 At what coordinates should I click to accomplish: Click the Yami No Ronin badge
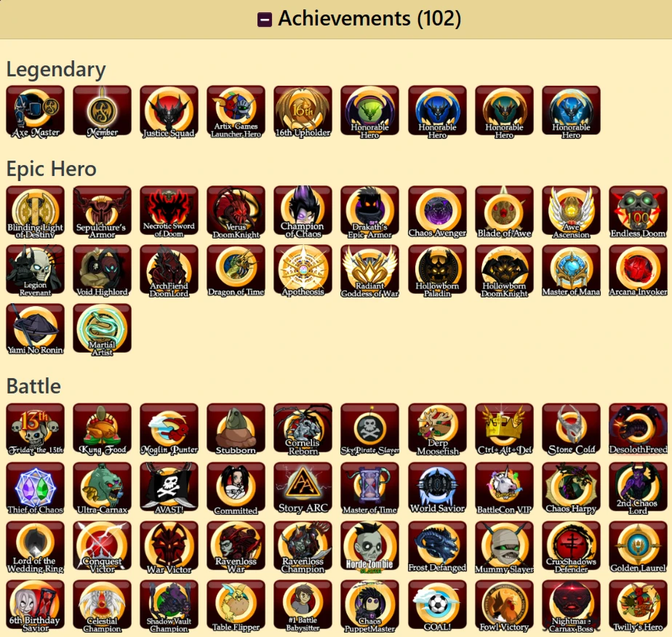[35, 329]
